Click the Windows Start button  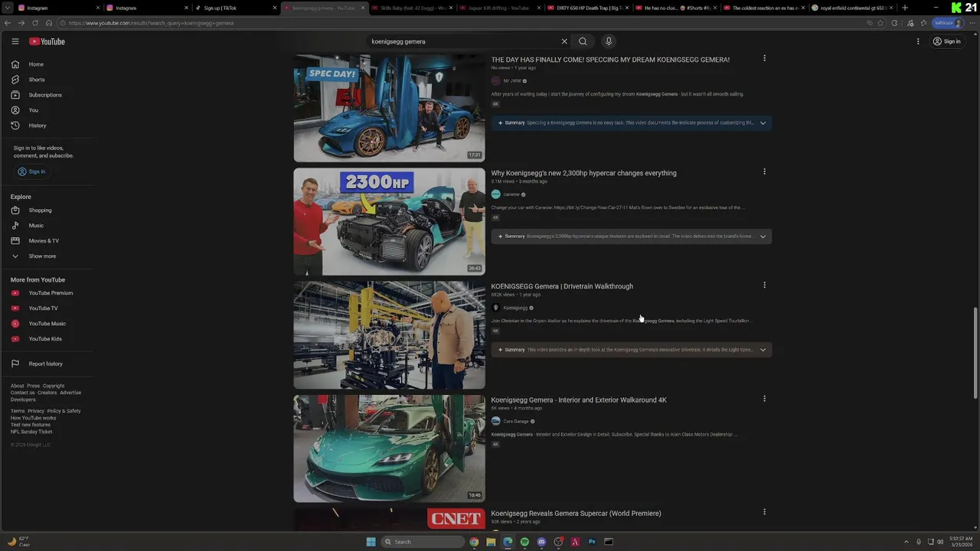[371, 542]
